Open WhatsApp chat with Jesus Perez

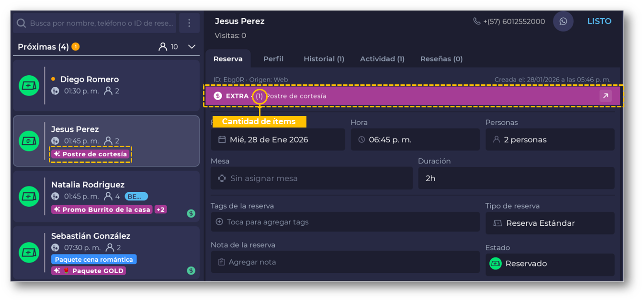coord(563,22)
